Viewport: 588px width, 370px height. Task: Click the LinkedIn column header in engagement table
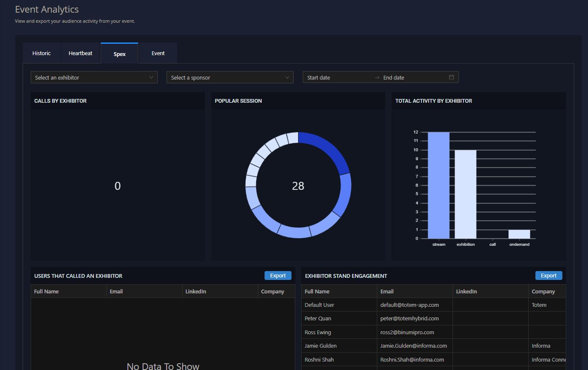466,291
